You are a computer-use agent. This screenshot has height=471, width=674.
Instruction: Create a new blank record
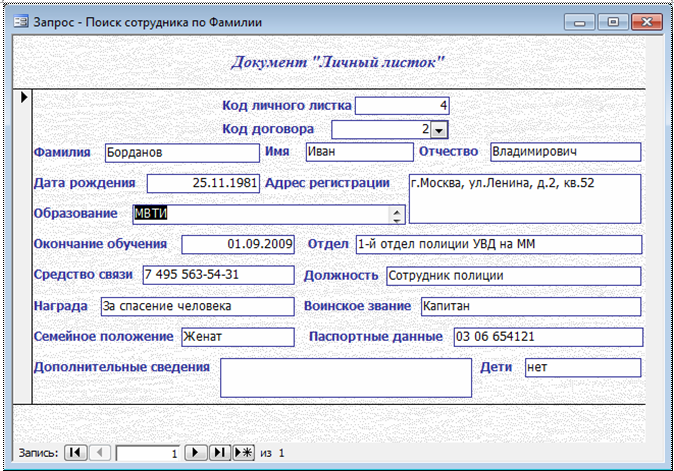(x=243, y=453)
